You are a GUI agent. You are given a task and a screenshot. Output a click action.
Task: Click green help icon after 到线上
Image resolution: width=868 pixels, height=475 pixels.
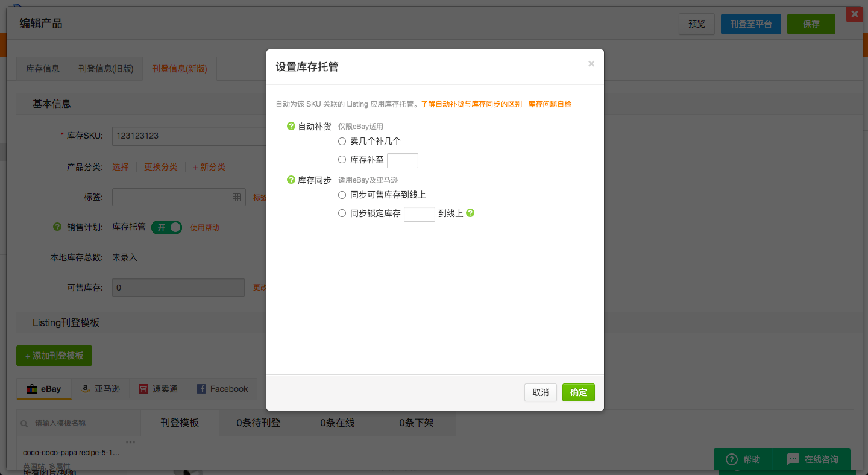[x=470, y=213]
